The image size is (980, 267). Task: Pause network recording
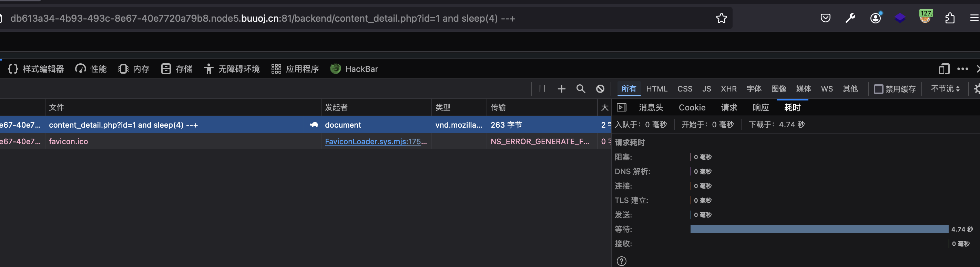[x=542, y=89]
